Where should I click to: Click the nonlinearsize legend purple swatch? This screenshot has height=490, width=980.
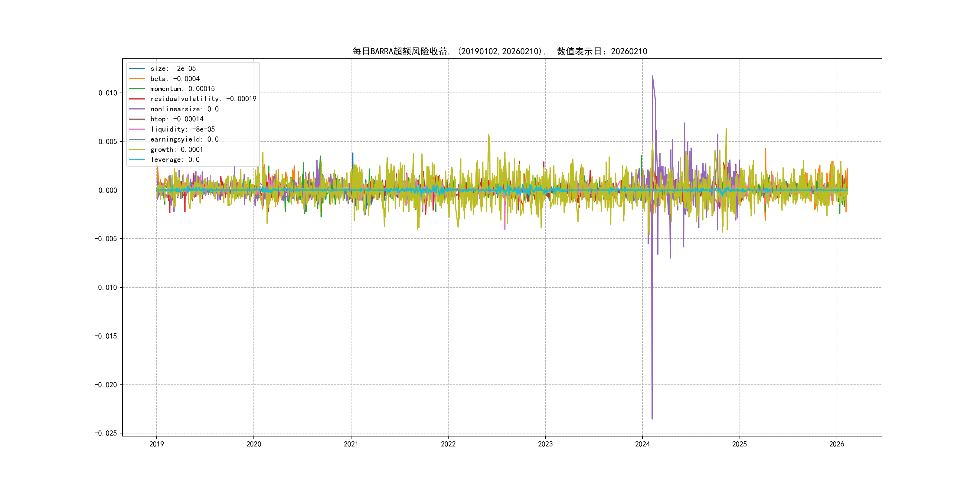(137, 109)
